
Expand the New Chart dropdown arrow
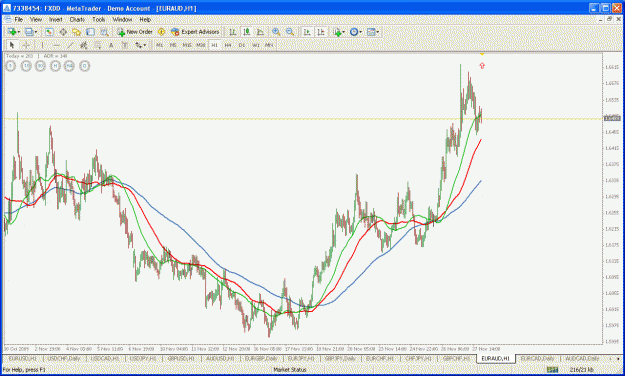19,31
